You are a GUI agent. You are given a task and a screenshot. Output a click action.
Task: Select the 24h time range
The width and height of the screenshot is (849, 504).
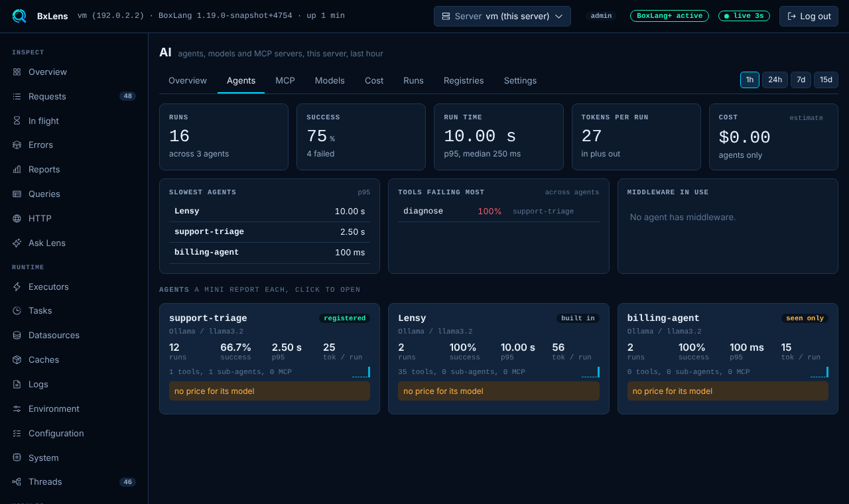tap(775, 80)
